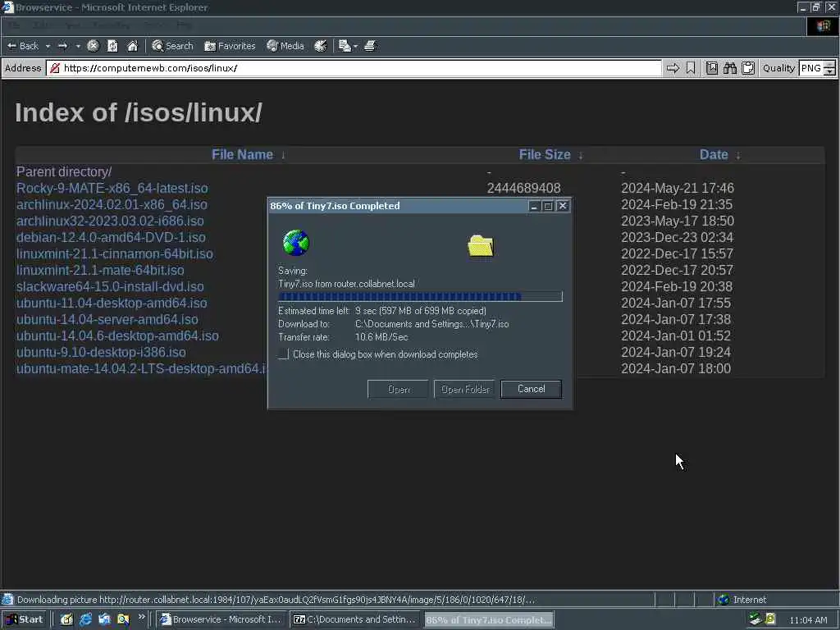Screen dimensions: 840x630
Task: Click the binoculars find icon
Action: click(729, 68)
